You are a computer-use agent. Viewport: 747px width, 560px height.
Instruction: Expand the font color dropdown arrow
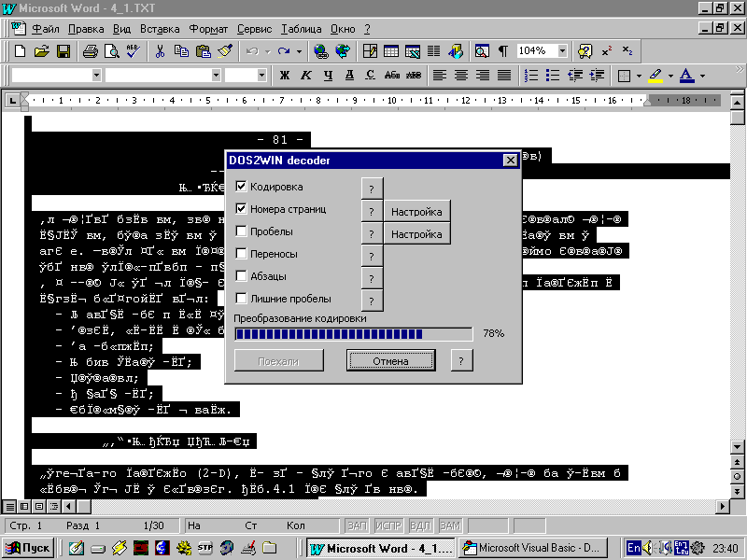pos(702,76)
